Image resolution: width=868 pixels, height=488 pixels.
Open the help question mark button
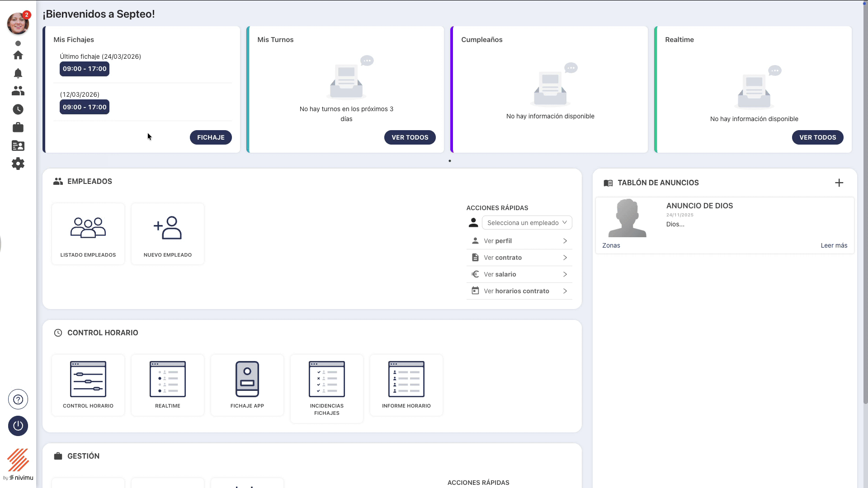pyautogui.click(x=18, y=399)
